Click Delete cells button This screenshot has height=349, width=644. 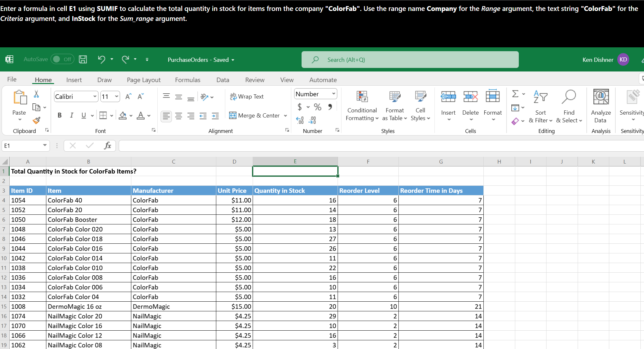tap(471, 106)
